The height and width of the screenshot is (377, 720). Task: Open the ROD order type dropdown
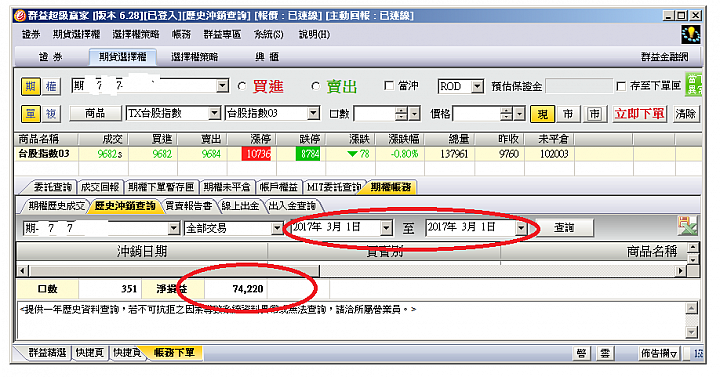click(478, 86)
